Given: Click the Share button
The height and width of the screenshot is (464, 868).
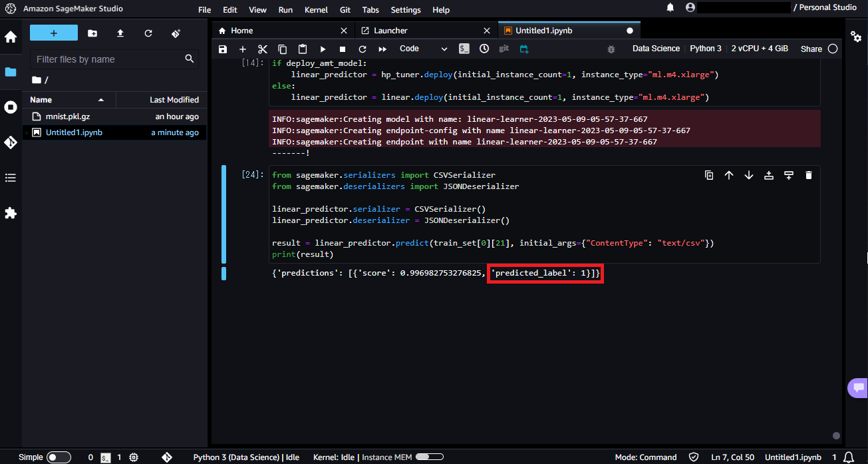Looking at the screenshot, I should [811, 49].
